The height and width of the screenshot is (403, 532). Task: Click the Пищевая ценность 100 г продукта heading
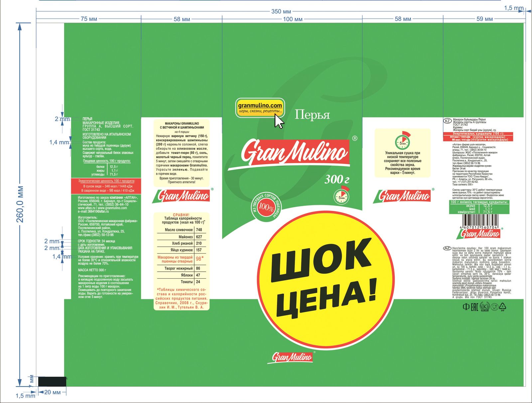pyautogui.click(x=107, y=161)
